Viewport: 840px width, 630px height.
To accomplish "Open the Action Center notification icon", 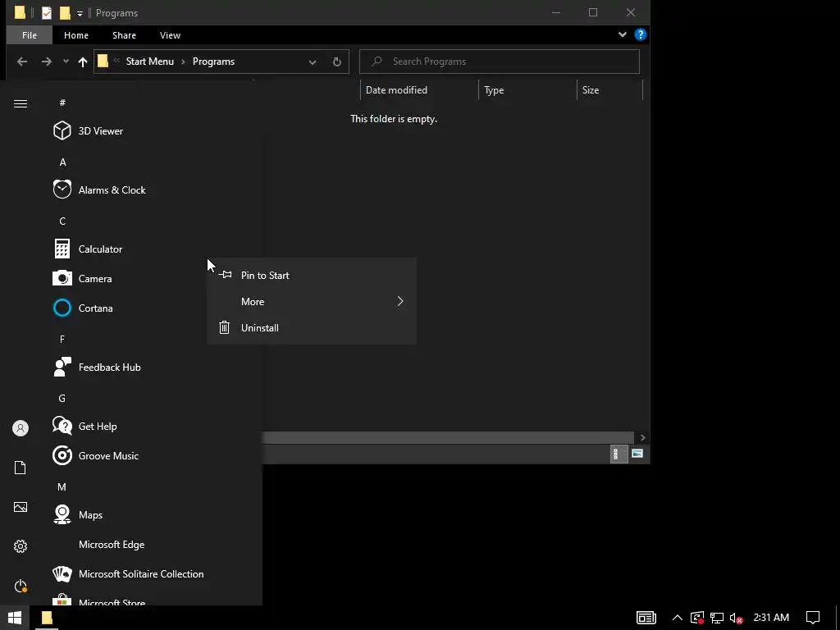I will tap(813, 618).
